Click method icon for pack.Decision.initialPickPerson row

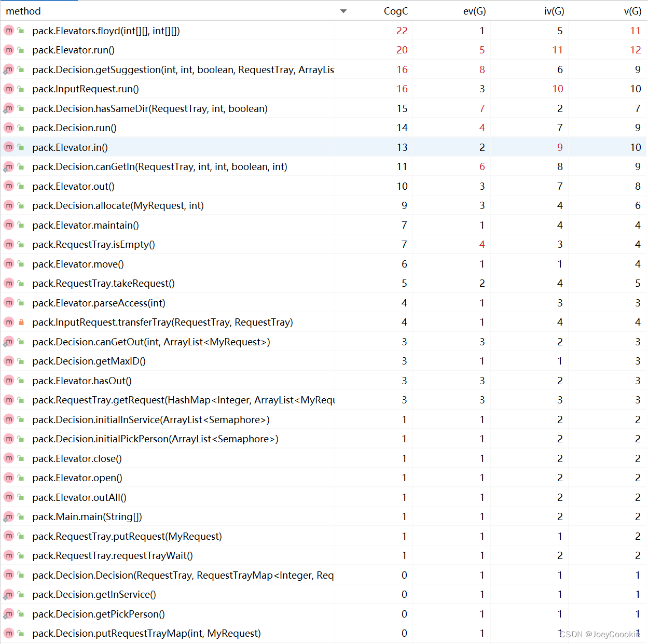(9, 439)
